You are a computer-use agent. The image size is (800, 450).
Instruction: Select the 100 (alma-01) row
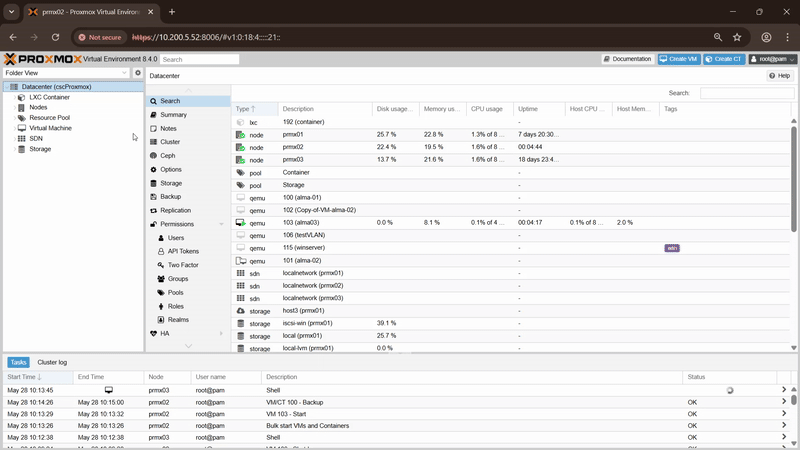coord(511,197)
